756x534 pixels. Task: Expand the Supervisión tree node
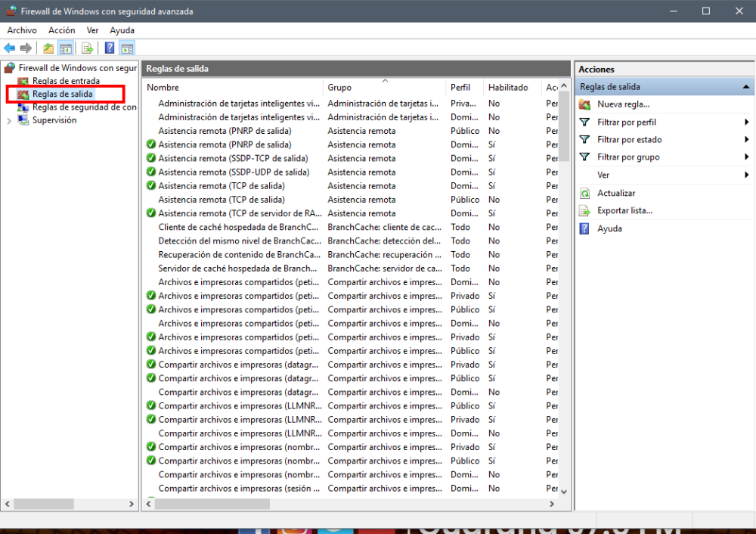tap(9, 120)
